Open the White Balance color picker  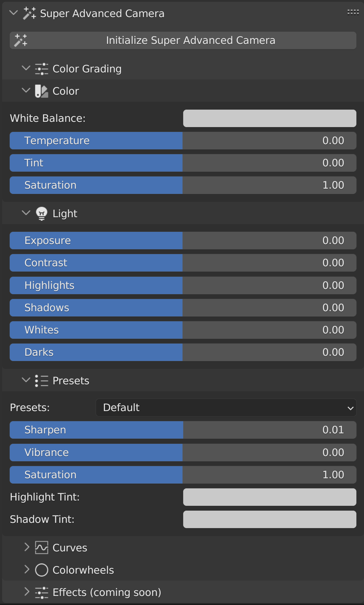(x=270, y=118)
